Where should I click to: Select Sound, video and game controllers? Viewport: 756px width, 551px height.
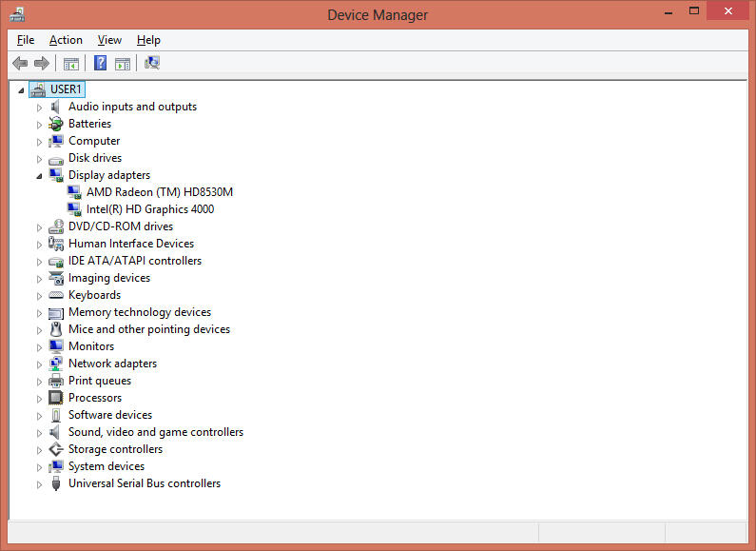(x=155, y=432)
